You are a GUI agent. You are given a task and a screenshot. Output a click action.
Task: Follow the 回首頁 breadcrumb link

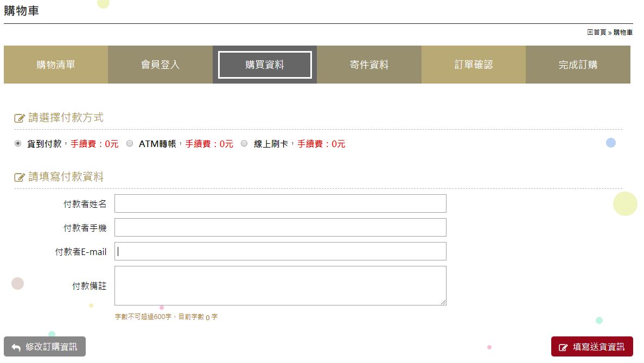(596, 33)
